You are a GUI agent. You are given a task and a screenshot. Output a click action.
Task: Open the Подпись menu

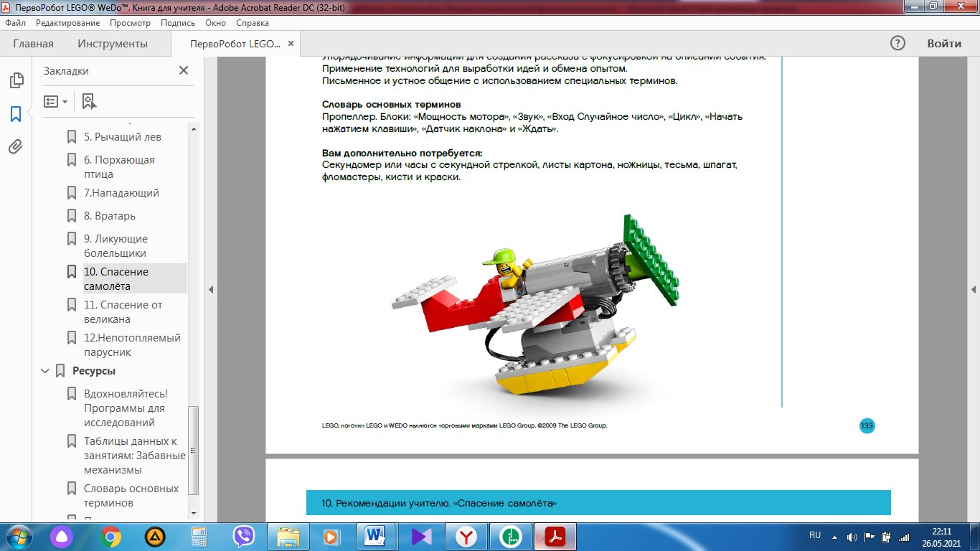click(177, 23)
